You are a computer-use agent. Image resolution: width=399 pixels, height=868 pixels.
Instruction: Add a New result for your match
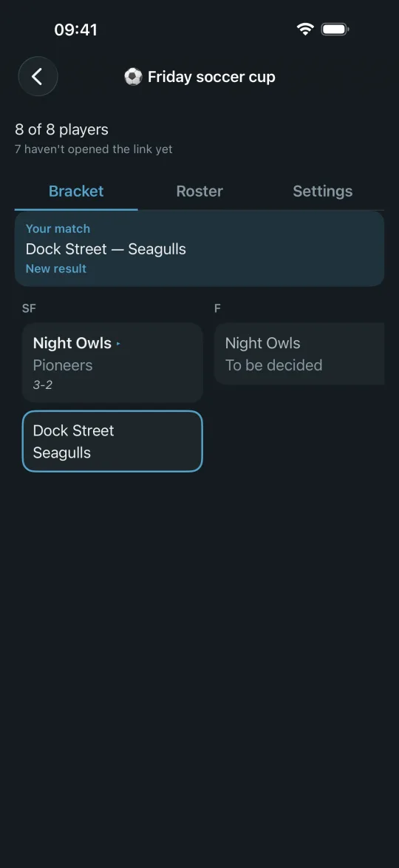[x=56, y=268]
